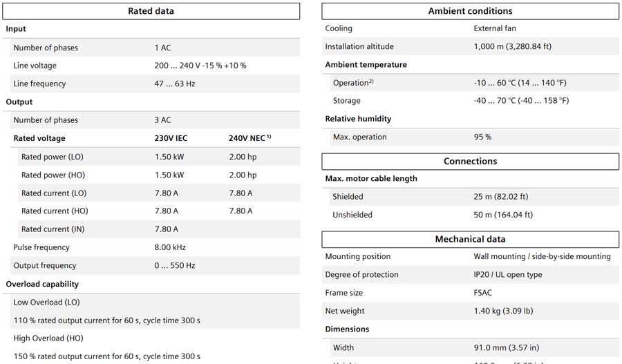Screen dimensions: 622x364
Task: Click the Rated current (IN) 7.80 A value
Action: [167, 229]
